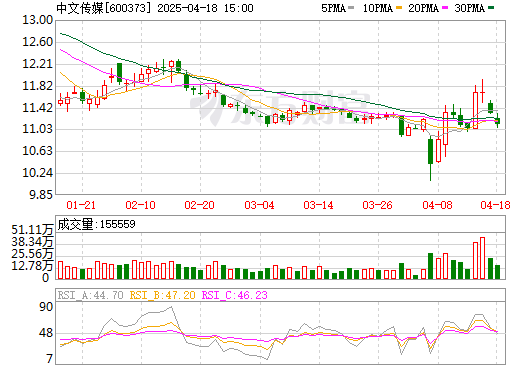Viewport: 520px width, 365px height.
Task: Click the 01-21 date axis label
Action: tap(81, 205)
